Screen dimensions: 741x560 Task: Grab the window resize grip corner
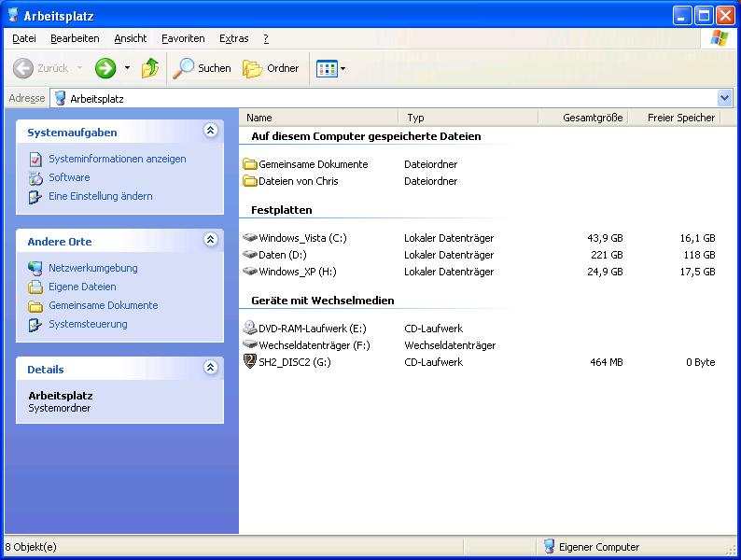tap(732, 549)
